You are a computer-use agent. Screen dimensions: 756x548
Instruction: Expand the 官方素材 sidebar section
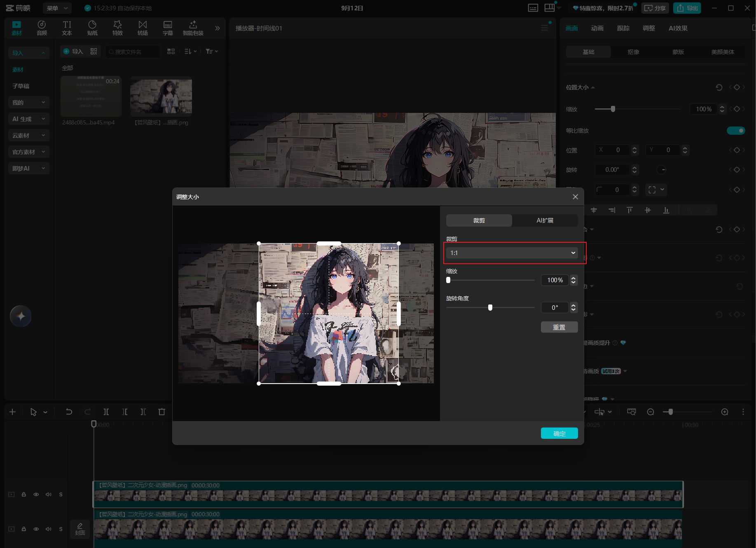point(29,152)
